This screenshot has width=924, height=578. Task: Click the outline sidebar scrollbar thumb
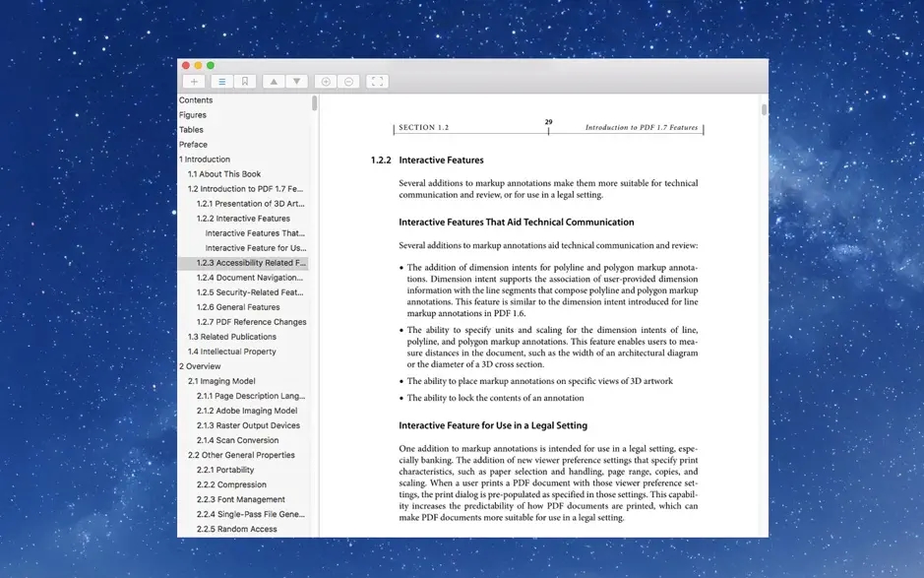pos(315,103)
